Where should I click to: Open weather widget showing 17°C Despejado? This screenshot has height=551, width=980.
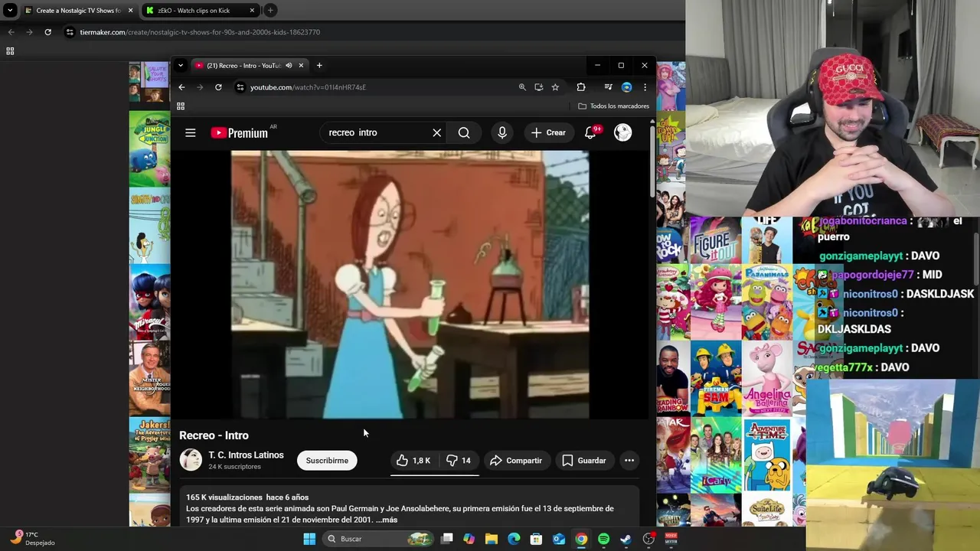[32, 539]
